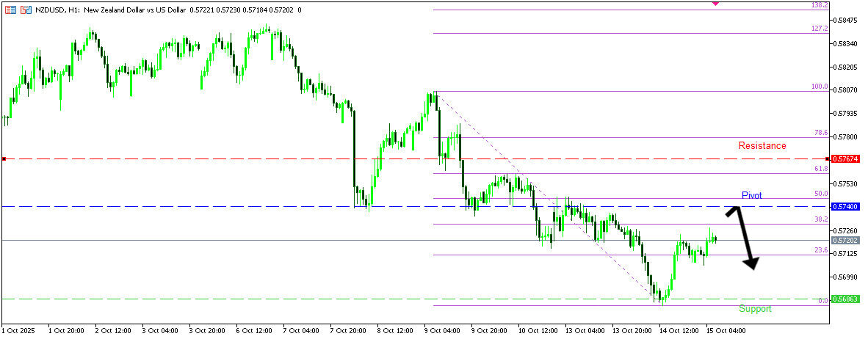Click the Fibonacci 100.0 level label
Viewport: 868px width, 339px height.
819,87
